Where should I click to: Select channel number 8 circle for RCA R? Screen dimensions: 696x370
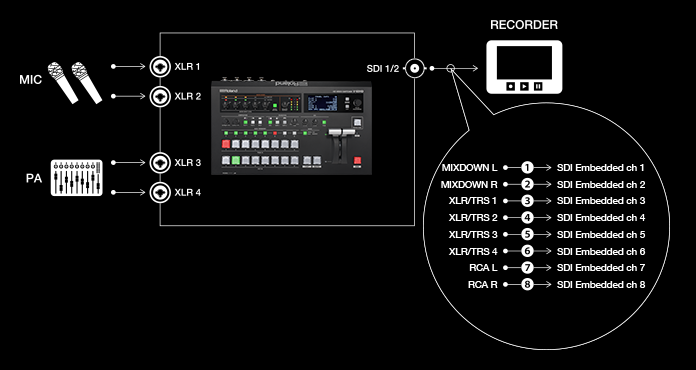[527, 284]
